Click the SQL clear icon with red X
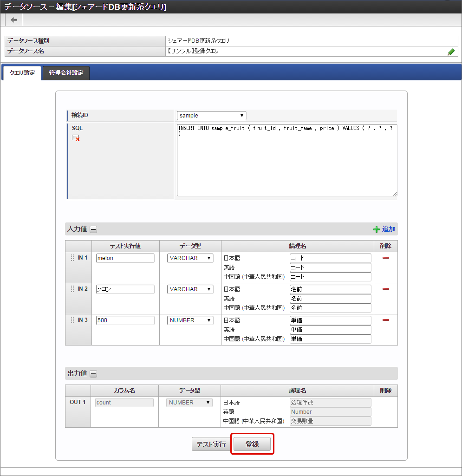The height and width of the screenshot is (476, 462). pos(76,138)
